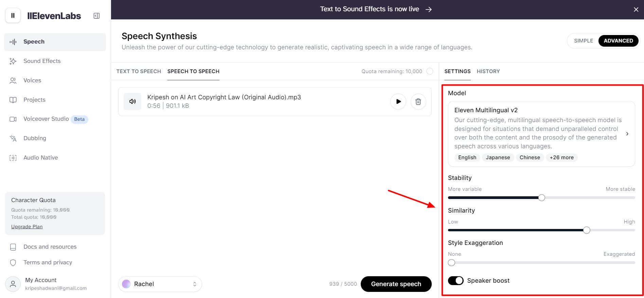Open Audio Native section
The height and width of the screenshot is (298, 644).
(x=40, y=158)
